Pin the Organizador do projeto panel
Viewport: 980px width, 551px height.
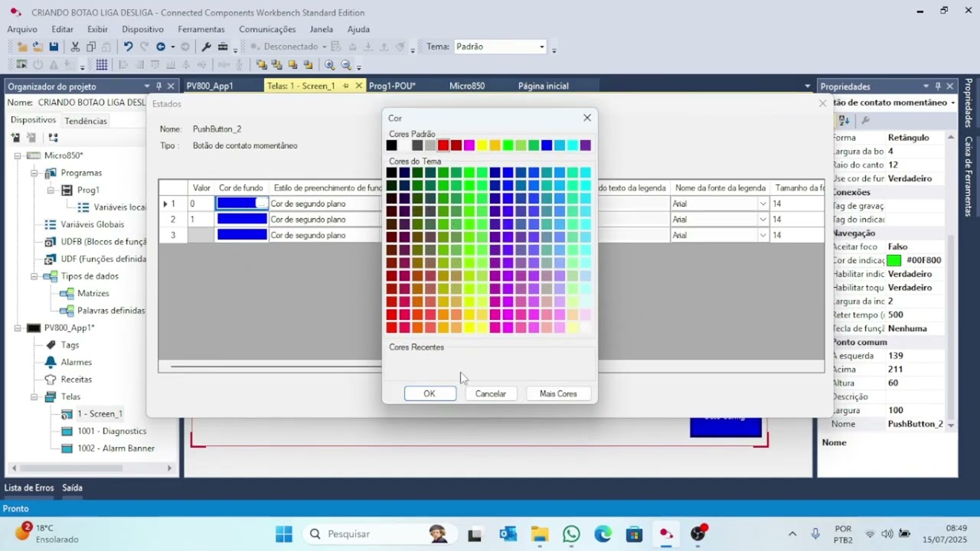158,86
